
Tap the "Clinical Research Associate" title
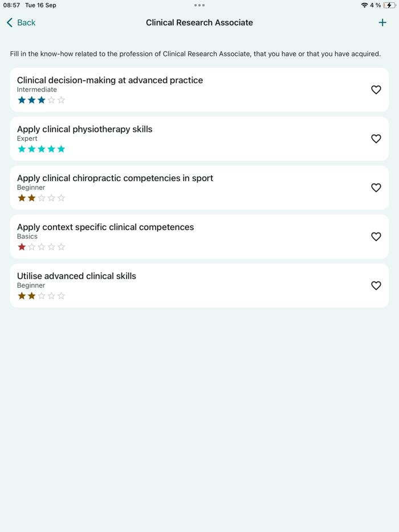tap(199, 22)
